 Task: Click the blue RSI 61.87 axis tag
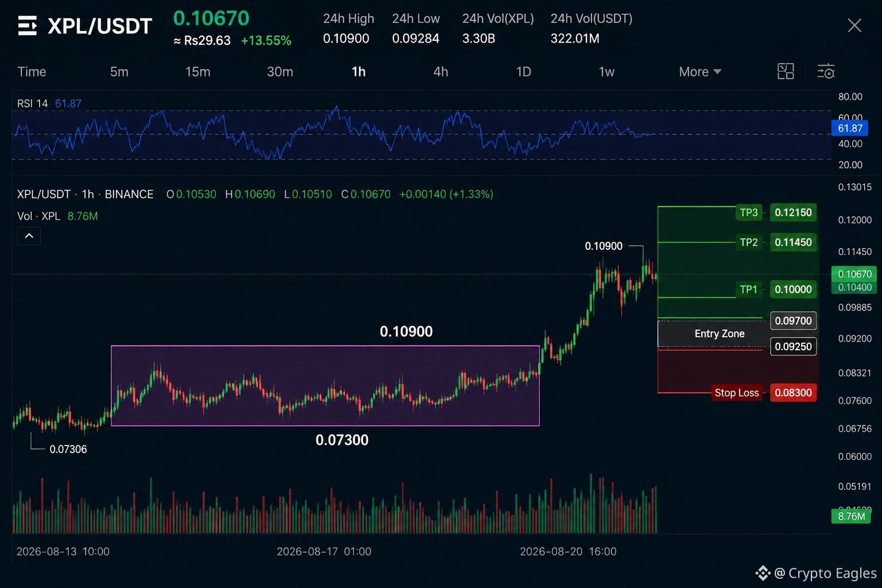[x=850, y=128]
